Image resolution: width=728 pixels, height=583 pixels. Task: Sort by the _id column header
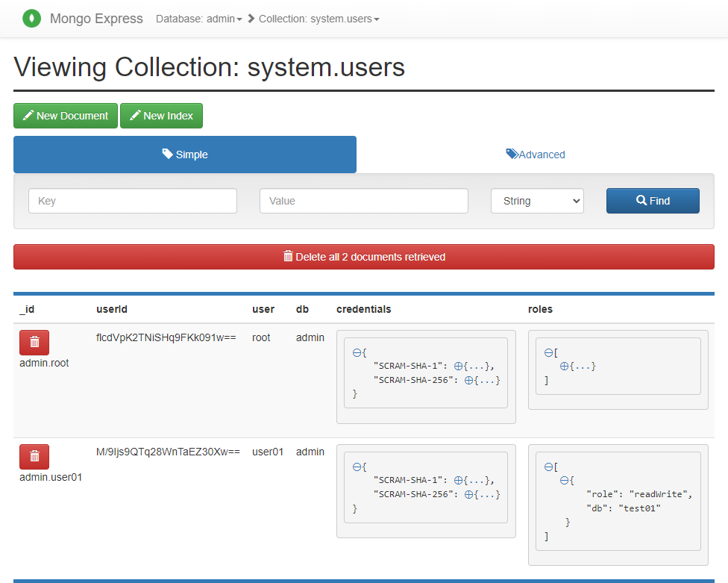pyautogui.click(x=27, y=309)
